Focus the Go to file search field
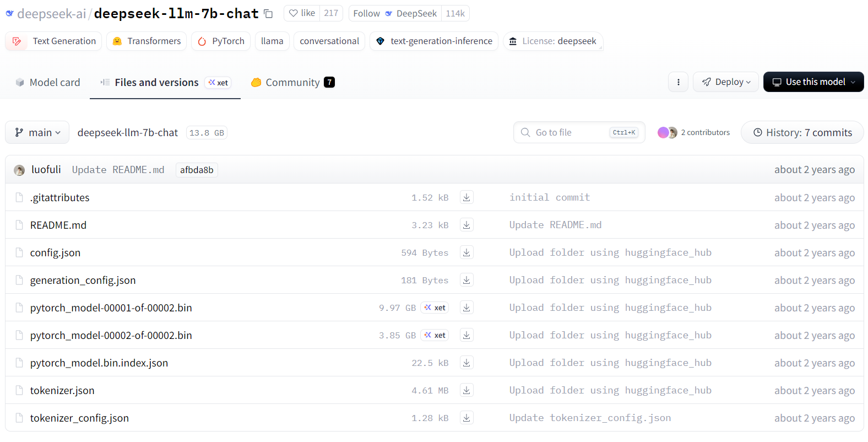 coord(570,132)
